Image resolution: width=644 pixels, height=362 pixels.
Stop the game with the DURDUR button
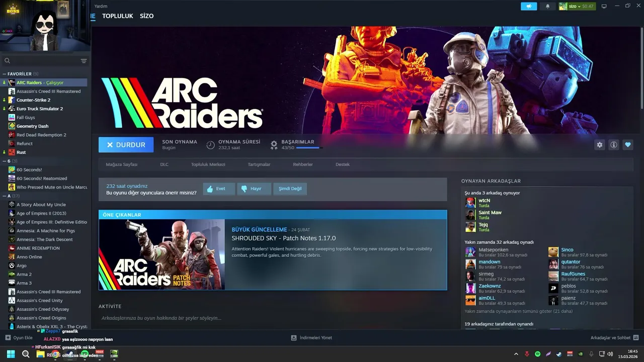point(126,145)
